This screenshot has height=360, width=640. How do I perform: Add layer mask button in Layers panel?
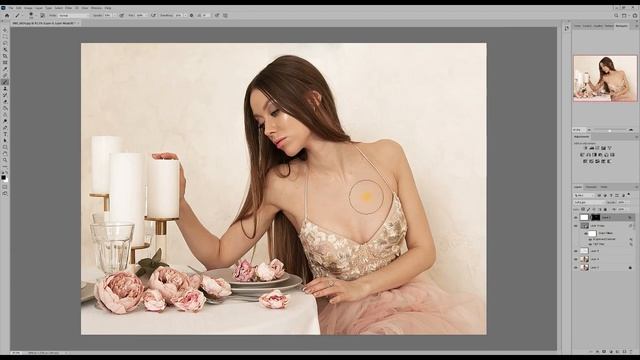point(604,351)
